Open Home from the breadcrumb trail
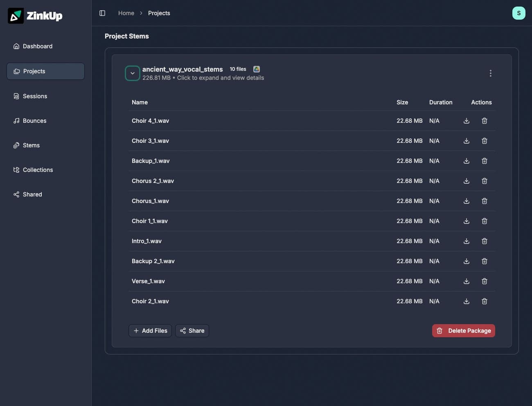Viewport: 532px width, 406px height. [126, 13]
